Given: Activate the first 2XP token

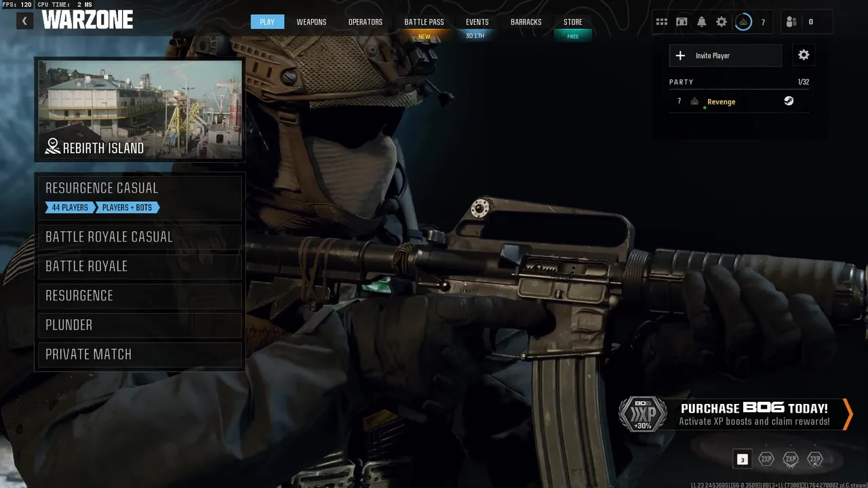Looking at the screenshot, I should coord(766,460).
